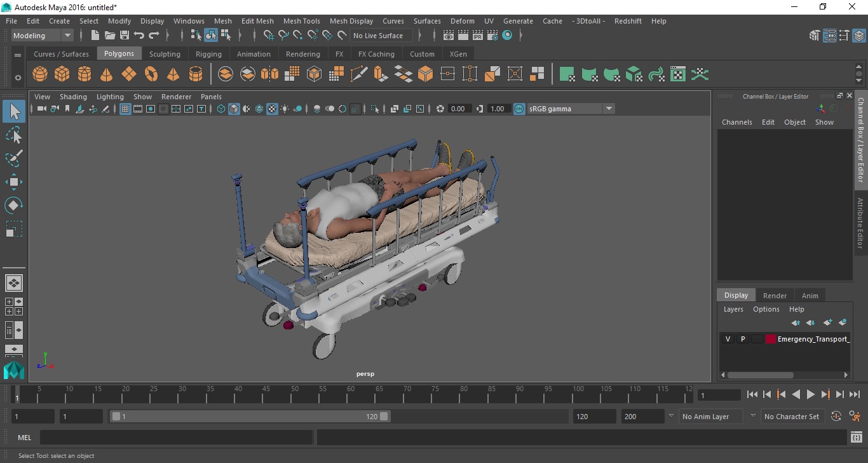868x463 pixels.
Task: Open the animation preferences running-man icon
Action: pyautogui.click(x=855, y=417)
